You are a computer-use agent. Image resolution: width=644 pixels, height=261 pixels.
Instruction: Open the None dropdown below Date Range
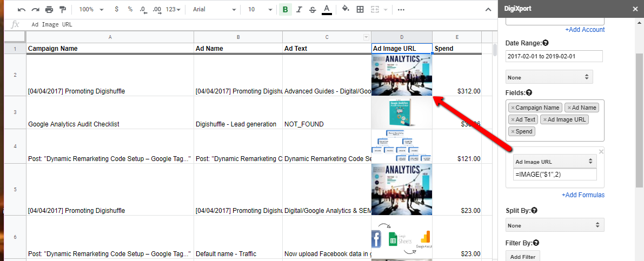point(549,77)
